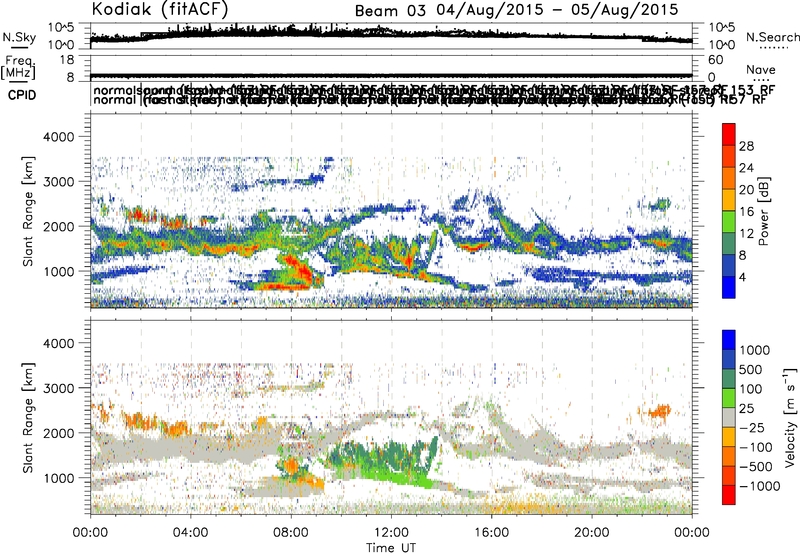Image resolution: width=800 pixels, height=554 pixels.
Task: Click the 'N.Sky' legend label
Action: [x=19, y=37]
